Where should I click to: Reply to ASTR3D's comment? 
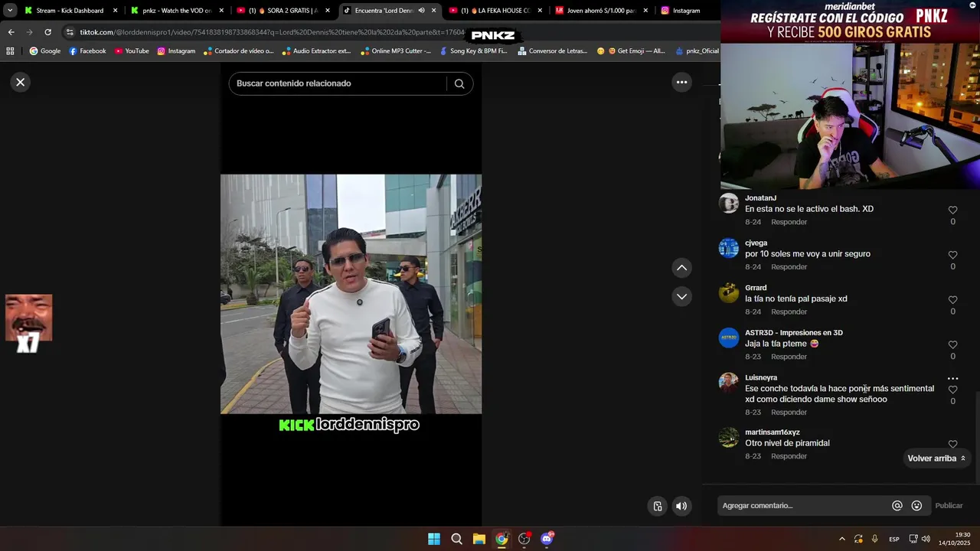coord(789,357)
